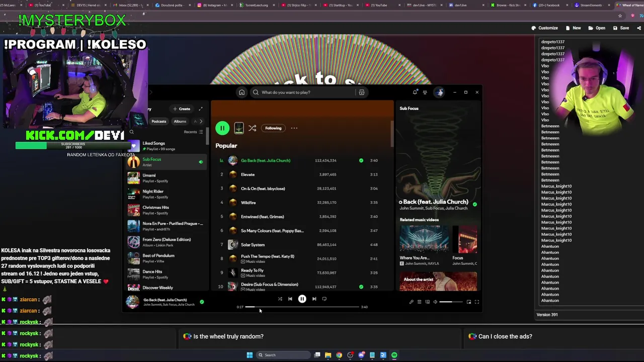Open Friend Activity icon in Spotify
This screenshot has width=644, height=362.
tap(425, 93)
